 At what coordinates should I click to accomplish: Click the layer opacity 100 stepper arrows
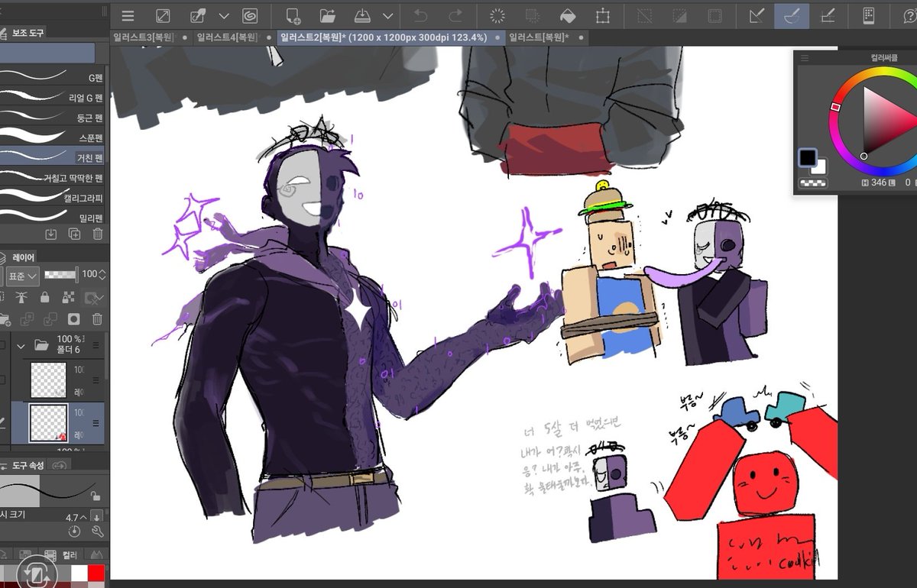pyautogui.click(x=102, y=274)
